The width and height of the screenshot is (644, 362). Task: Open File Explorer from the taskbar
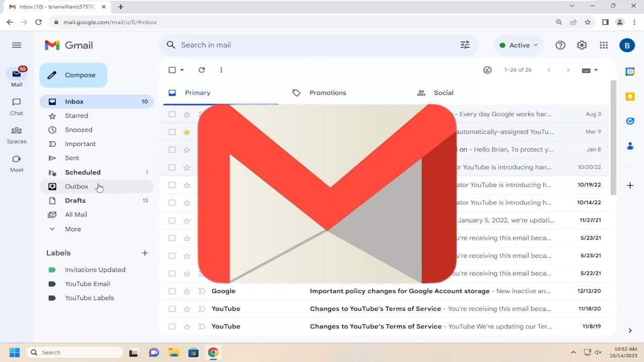tap(174, 352)
